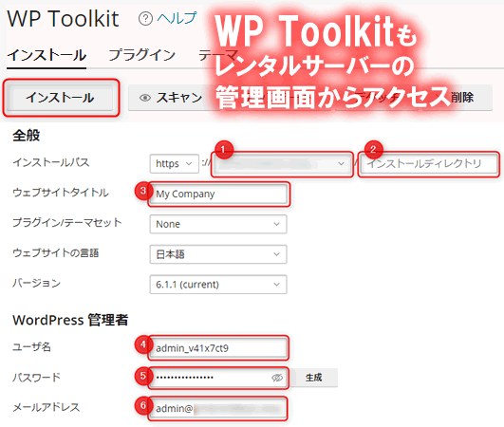The height and width of the screenshot is (427, 504).
Task: Open the ヘルプ link
Action: click(177, 18)
